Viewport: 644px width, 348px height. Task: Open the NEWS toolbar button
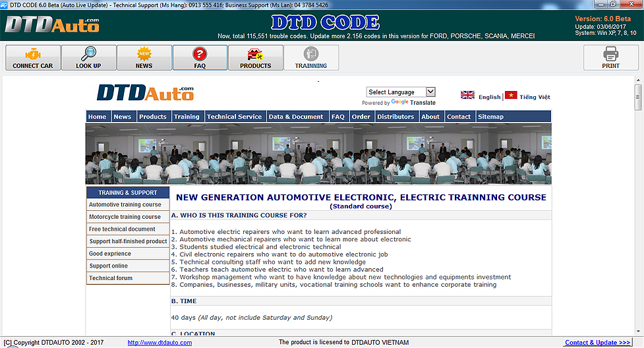[x=144, y=58]
